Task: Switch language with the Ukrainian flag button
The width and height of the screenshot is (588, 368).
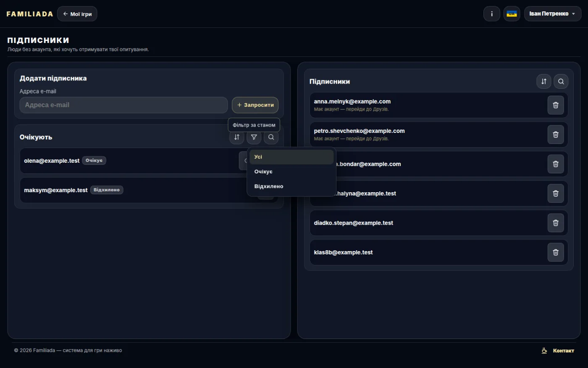Action: (512, 14)
